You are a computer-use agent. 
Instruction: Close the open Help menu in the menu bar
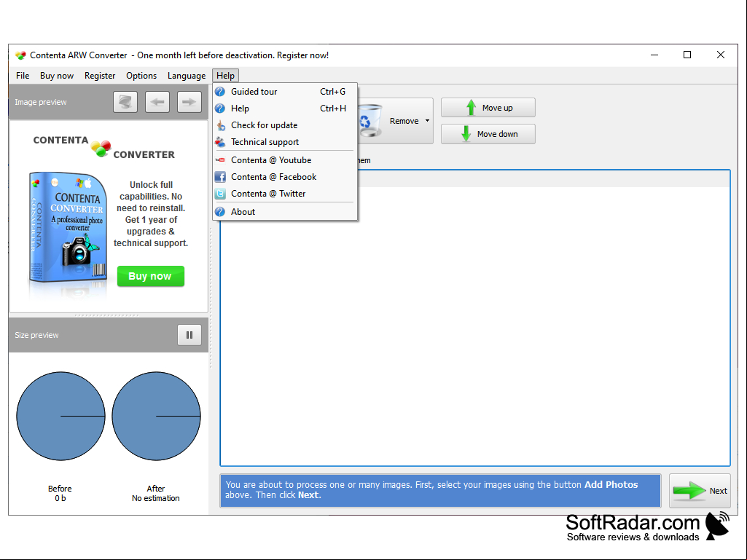(x=225, y=76)
